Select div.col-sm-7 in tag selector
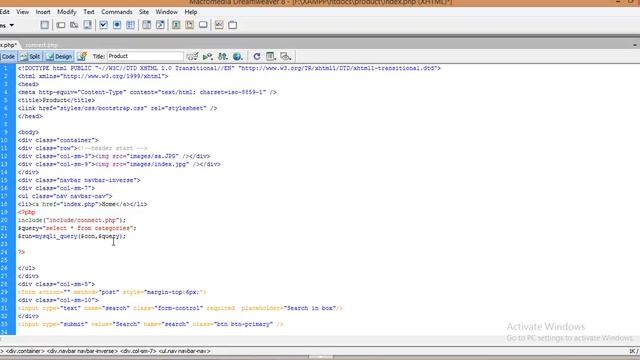Image resolution: width=640 pixels, height=360 pixels. tap(138, 351)
